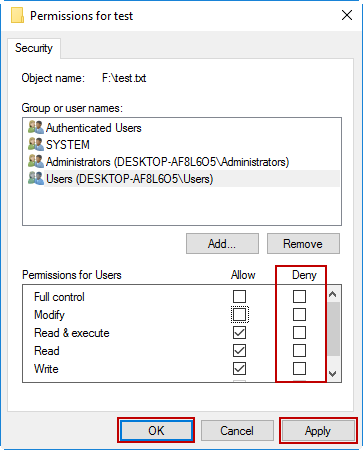Click the F:\test.txt object name

pos(124,78)
